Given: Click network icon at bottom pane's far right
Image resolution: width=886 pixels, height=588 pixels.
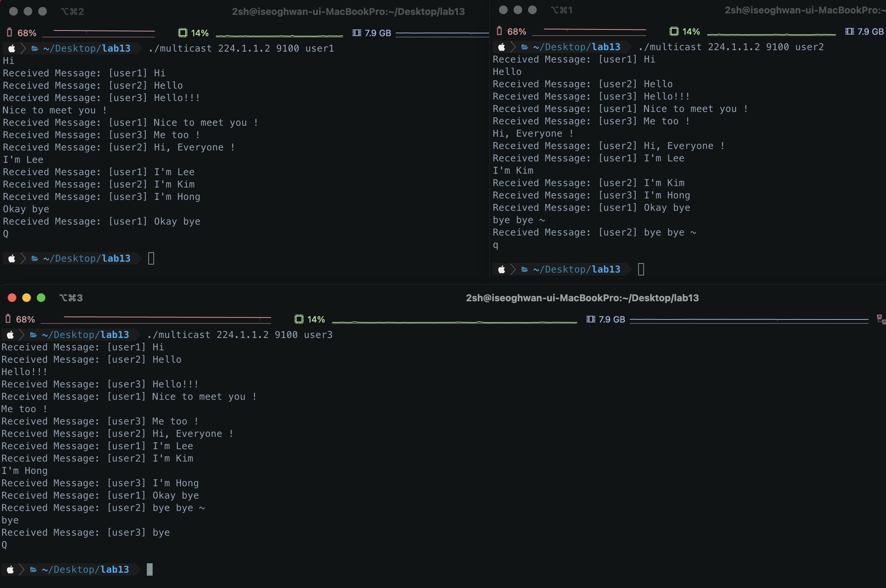Looking at the screenshot, I should [881, 319].
